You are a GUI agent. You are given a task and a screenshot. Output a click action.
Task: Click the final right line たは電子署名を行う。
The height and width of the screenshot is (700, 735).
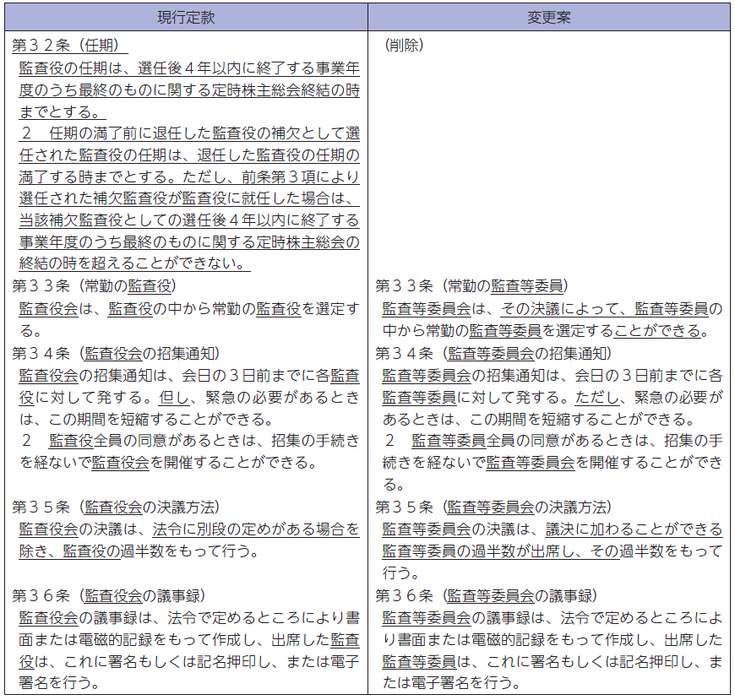tap(452, 682)
